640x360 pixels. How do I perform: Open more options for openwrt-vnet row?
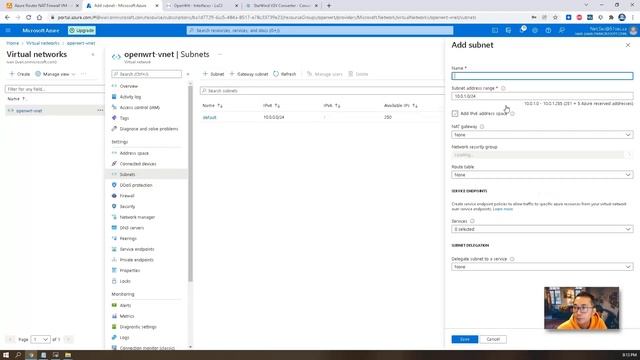[100, 111]
